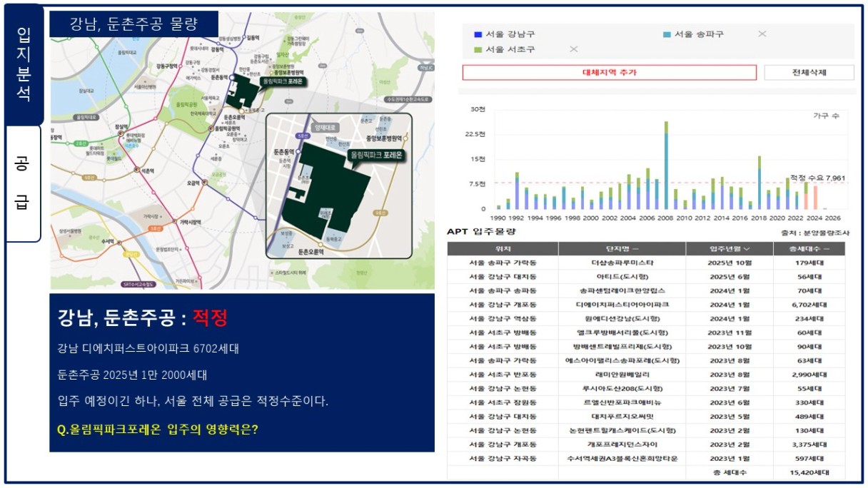
Task: Click the 총 세대수 summary label
Action: coord(729,473)
